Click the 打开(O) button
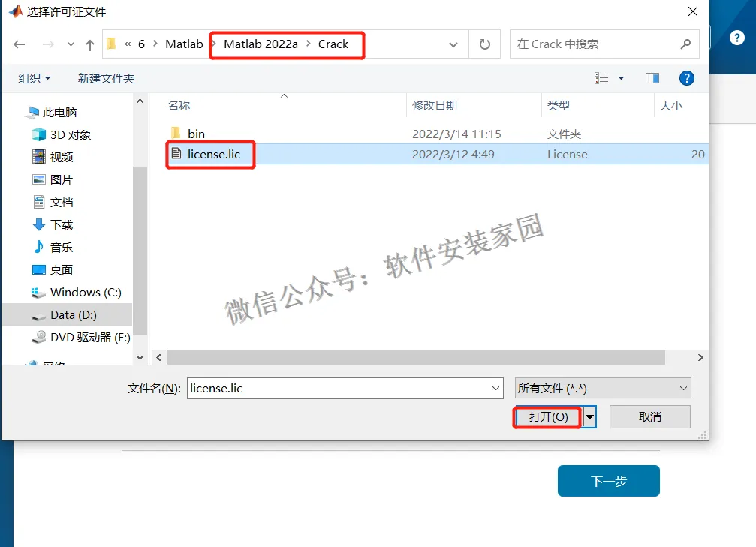The image size is (756, 547). [548, 417]
